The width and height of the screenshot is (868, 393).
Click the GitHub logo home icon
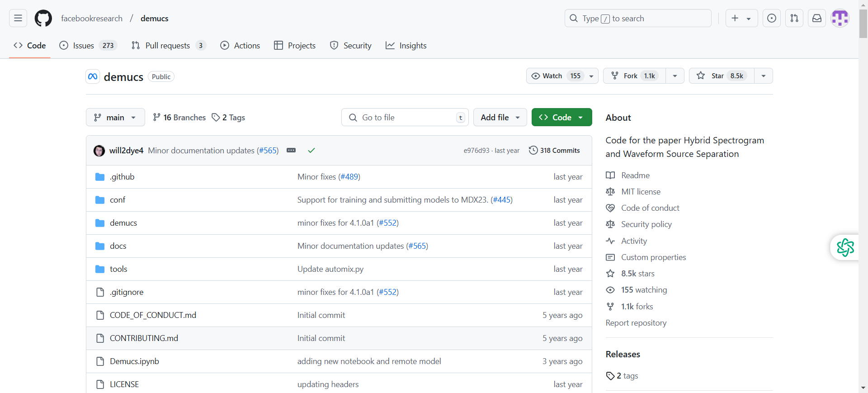[43, 19]
